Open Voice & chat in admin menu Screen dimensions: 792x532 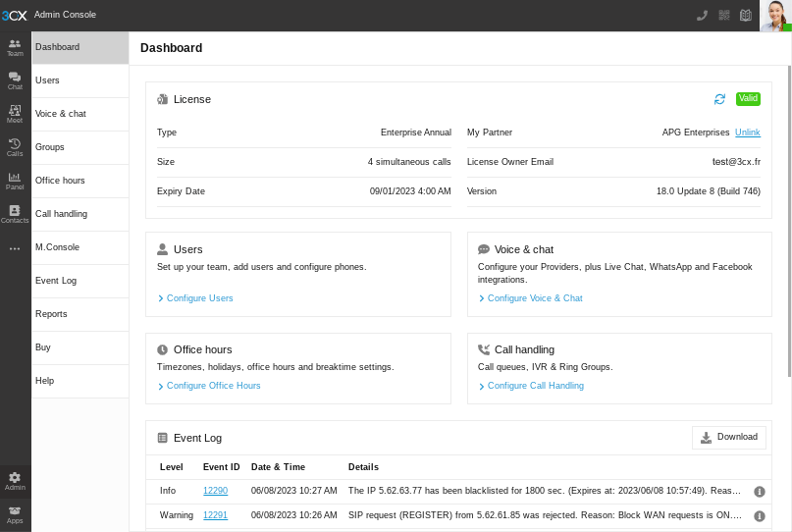click(x=80, y=114)
